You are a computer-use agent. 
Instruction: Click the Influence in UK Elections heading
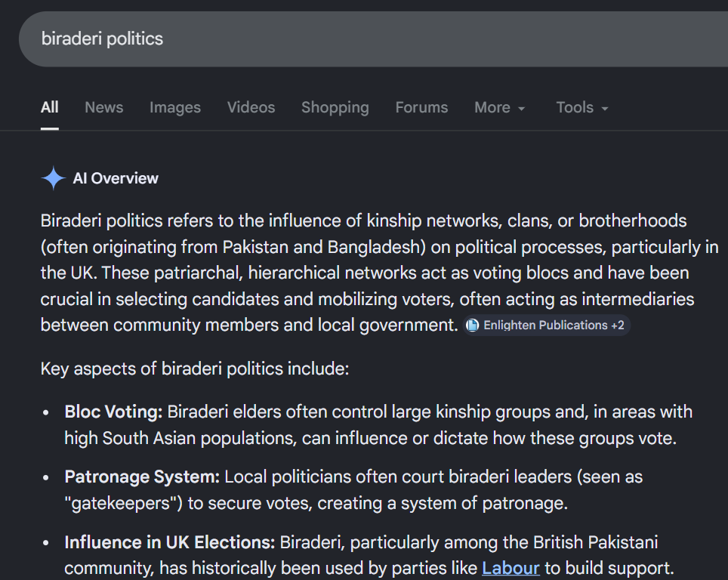point(170,542)
